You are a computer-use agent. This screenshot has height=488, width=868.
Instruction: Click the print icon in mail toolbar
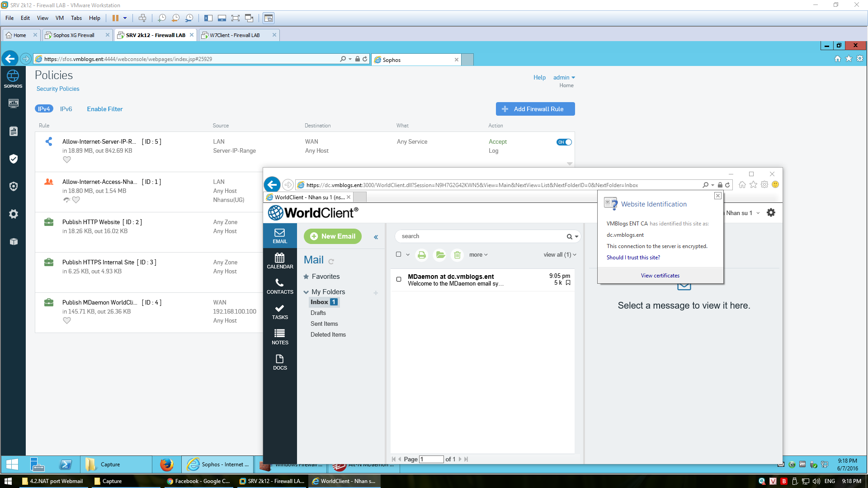(x=421, y=255)
